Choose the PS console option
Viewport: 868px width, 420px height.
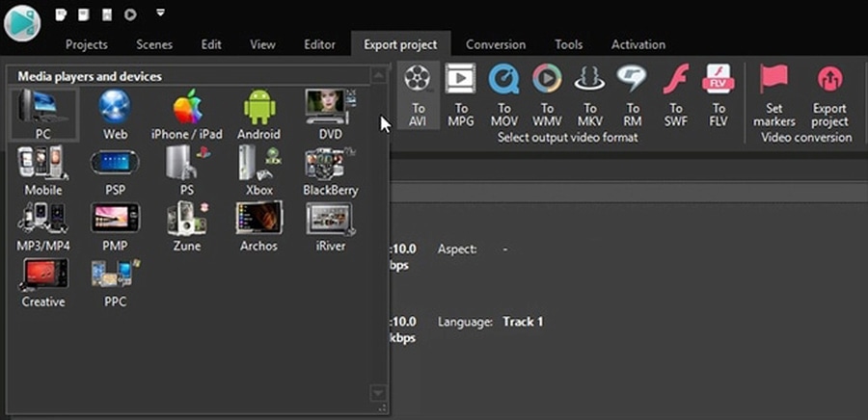186,171
